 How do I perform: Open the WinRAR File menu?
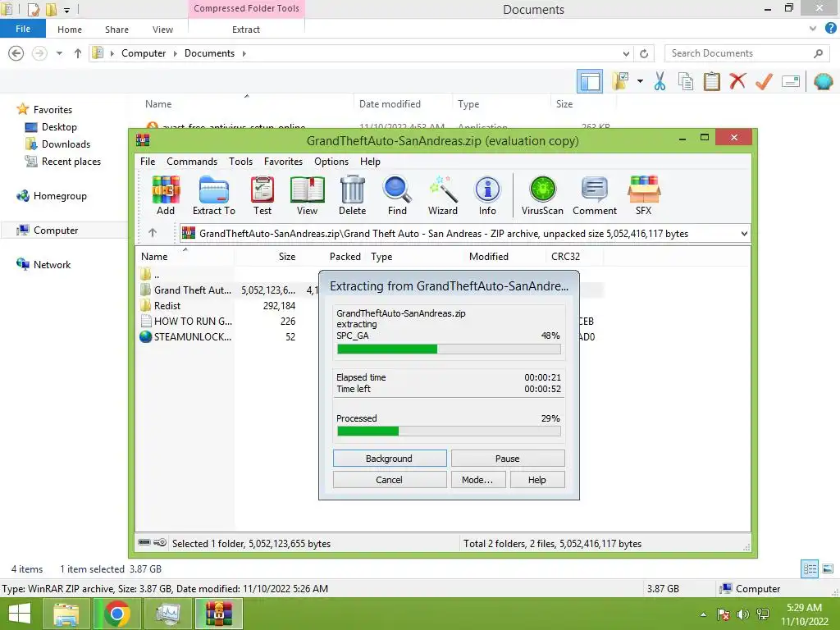(148, 162)
